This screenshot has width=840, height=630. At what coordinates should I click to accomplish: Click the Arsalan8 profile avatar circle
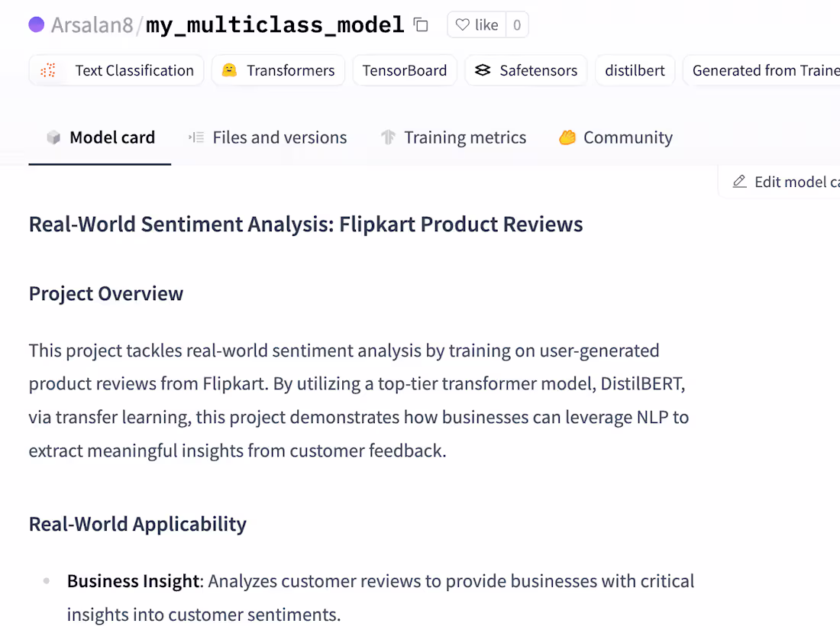click(x=35, y=24)
